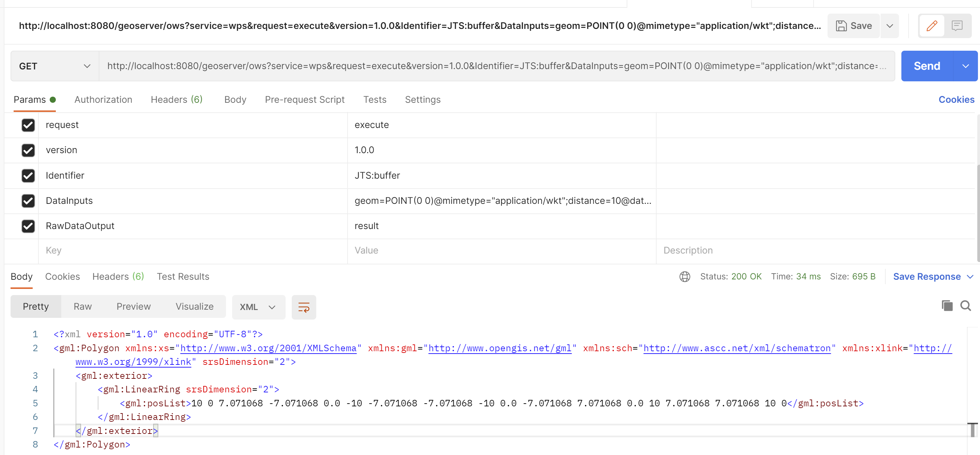Open the Cookies link
Screen dimensions: 980x455
(956, 100)
